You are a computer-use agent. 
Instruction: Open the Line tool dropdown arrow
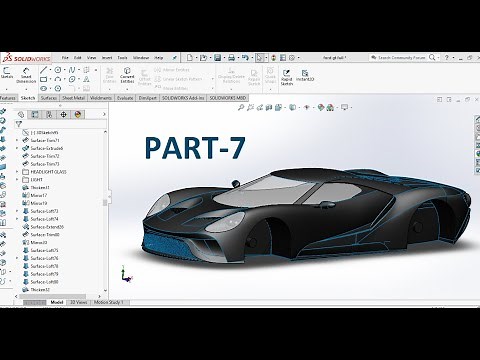coord(50,70)
